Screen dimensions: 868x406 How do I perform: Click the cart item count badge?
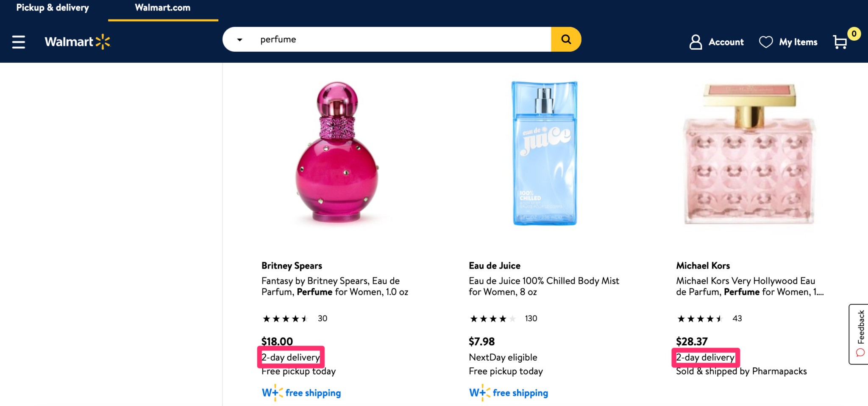click(854, 34)
